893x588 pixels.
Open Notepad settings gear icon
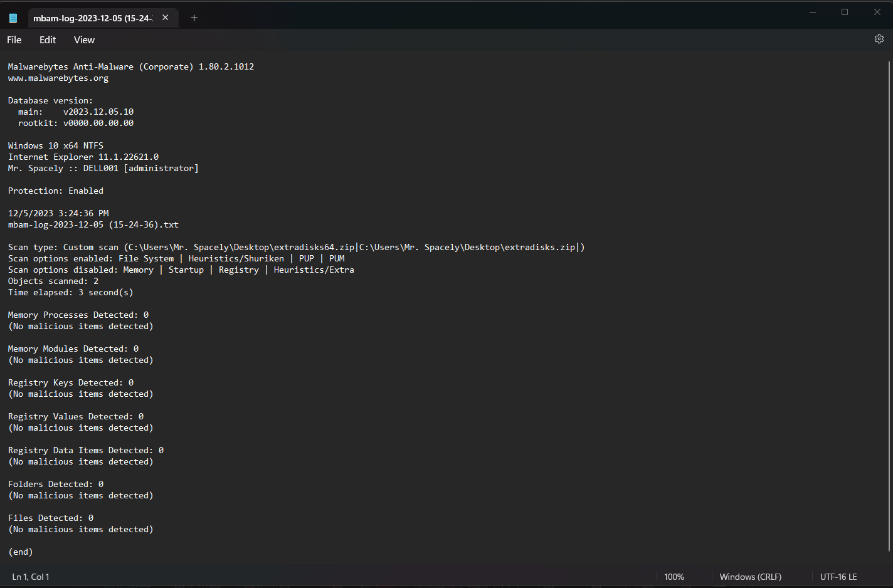click(879, 39)
